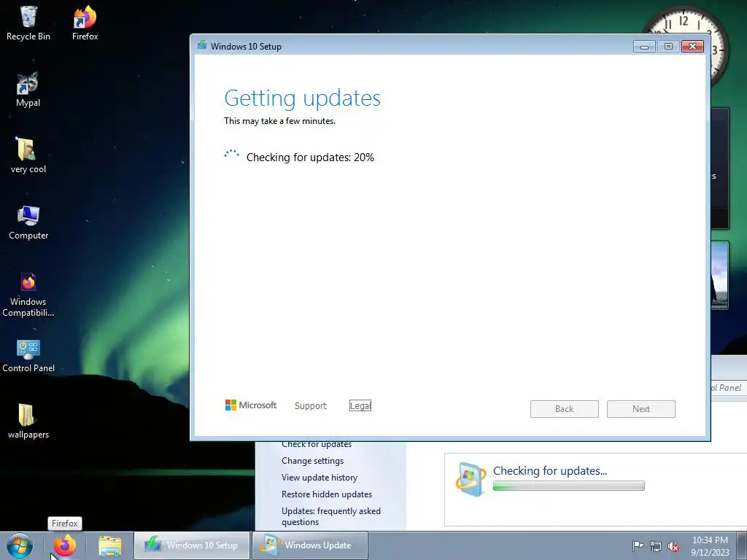
Task: Open 'Updates: frequently asked questions' link
Action: coord(331,516)
